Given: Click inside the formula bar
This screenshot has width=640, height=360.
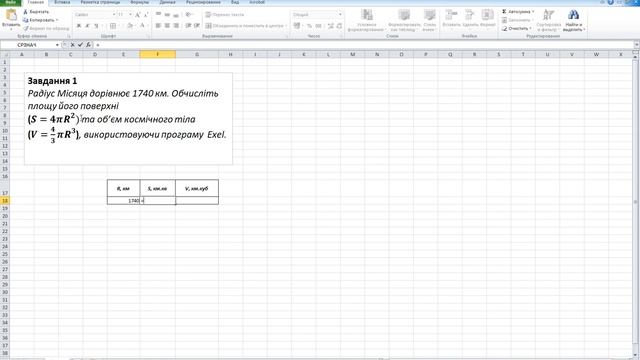Looking at the screenshot, I should 363,45.
